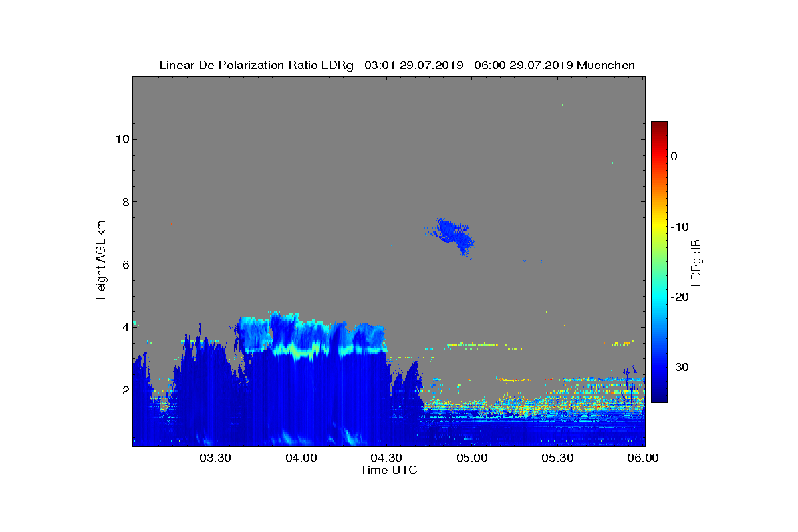Viewport: 798px width, 532px height.
Task: Click the colorbar value -10
Action: [x=678, y=227]
